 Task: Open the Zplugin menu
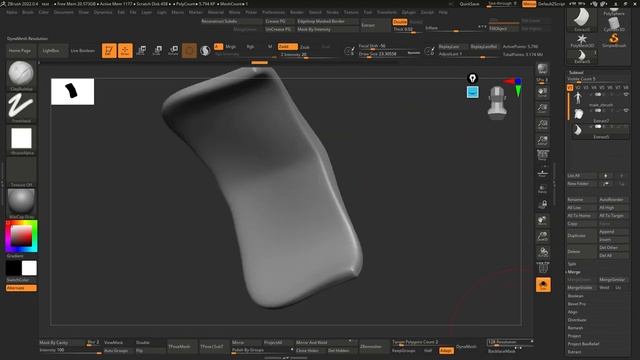tap(408, 12)
